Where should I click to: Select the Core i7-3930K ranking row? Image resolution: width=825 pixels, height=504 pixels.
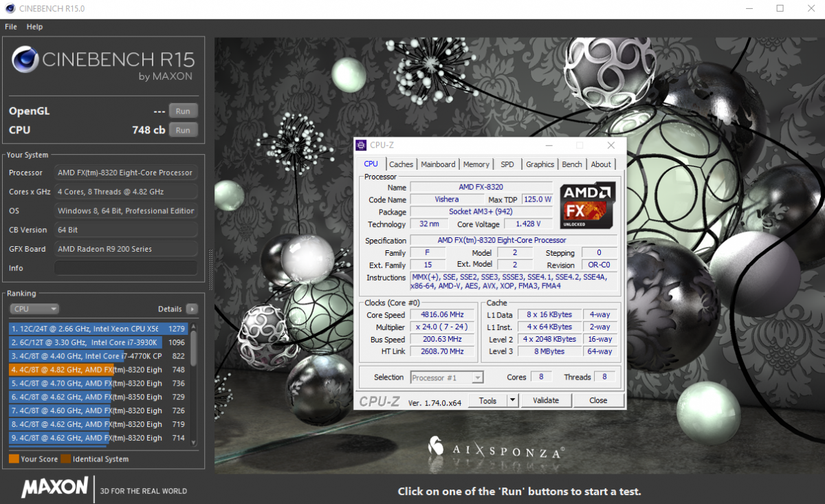98,342
